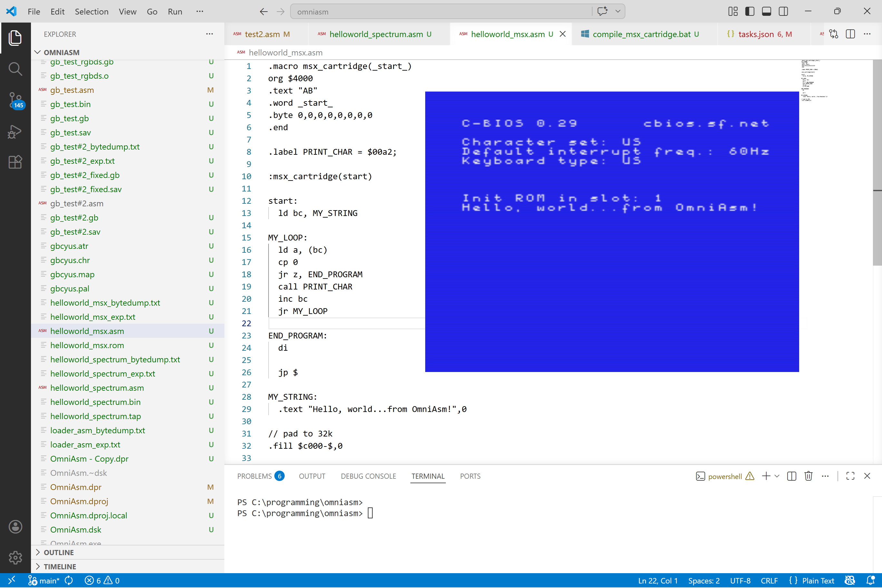The width and height of the screenshot is (882, 588).
Task: Expand the OUTLINE section
Action: click(x=58, y=552)
